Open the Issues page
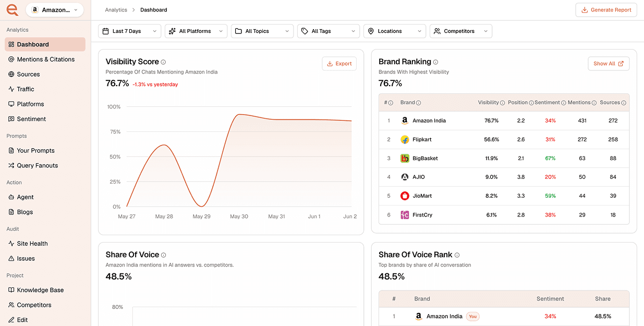Screen dimensions: 644x326 [45, 258]
